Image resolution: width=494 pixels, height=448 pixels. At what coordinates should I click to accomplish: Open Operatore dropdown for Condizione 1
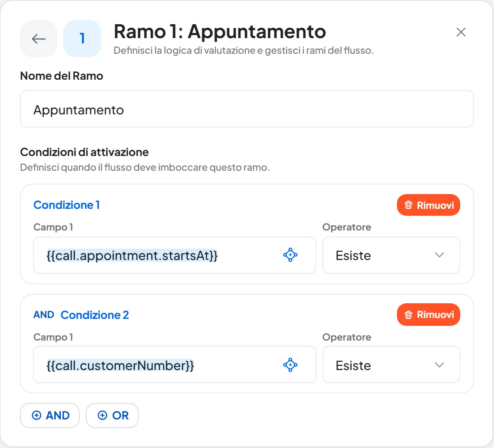(x=391, y=255)
